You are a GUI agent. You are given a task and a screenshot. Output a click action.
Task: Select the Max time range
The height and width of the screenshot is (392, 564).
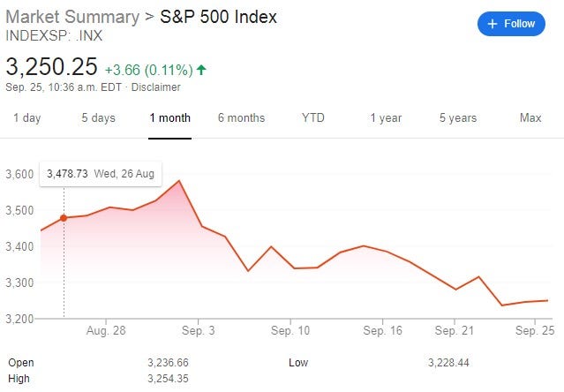530,118
